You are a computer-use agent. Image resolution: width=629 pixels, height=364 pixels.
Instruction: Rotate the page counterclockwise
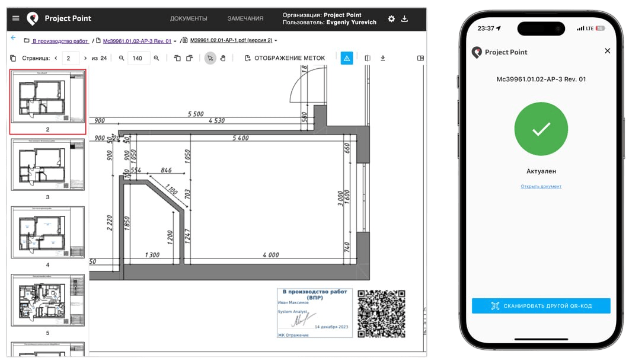tap(177, 58)
